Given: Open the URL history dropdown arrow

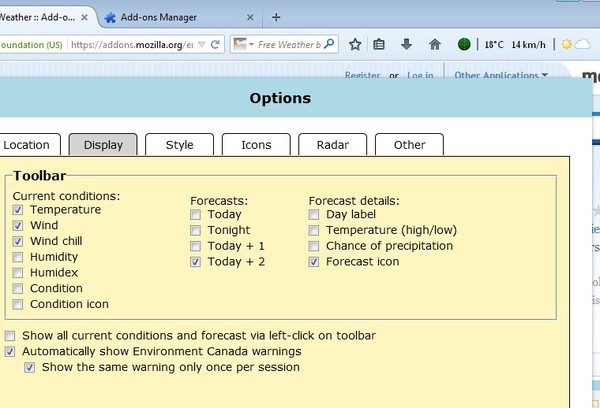Looking at the screenshot, I should tap(202, 45).
